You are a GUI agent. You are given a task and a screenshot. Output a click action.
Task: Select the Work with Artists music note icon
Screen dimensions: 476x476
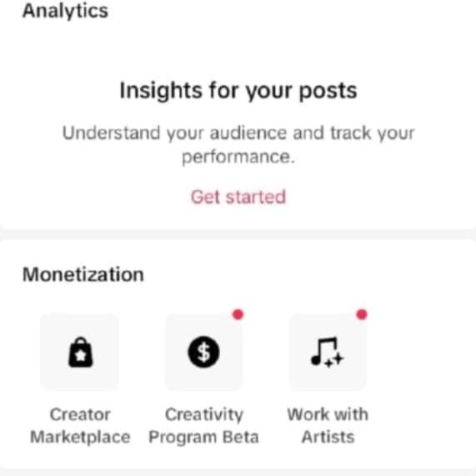[x=328, y=353]
